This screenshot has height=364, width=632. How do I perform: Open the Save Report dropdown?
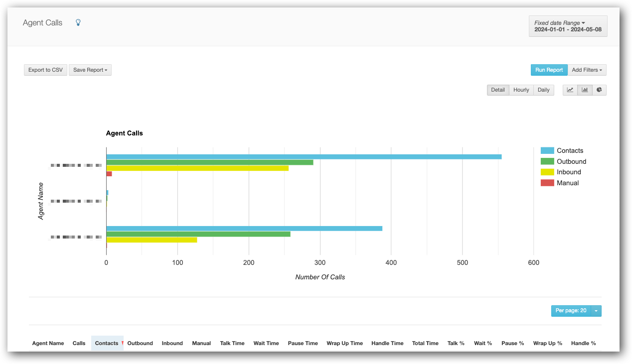click(x=90, y=70)
